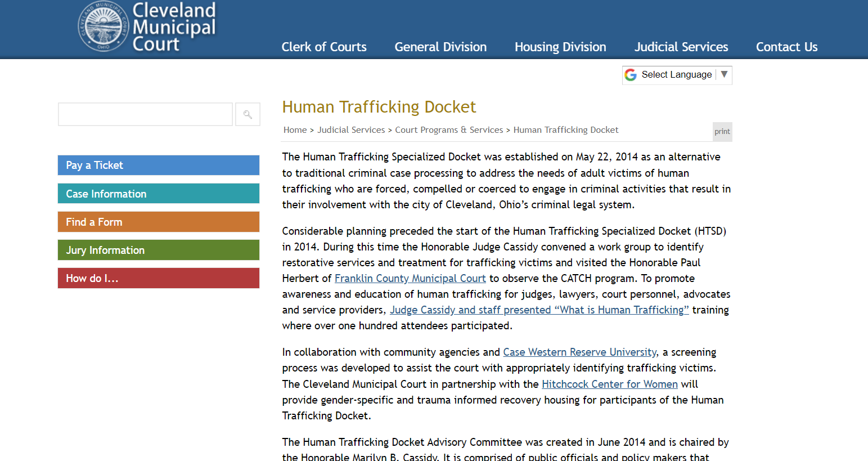Click the magnifier search button
Image resolution: width=868 pixels, height=461 pixels.
coord(248,114)
